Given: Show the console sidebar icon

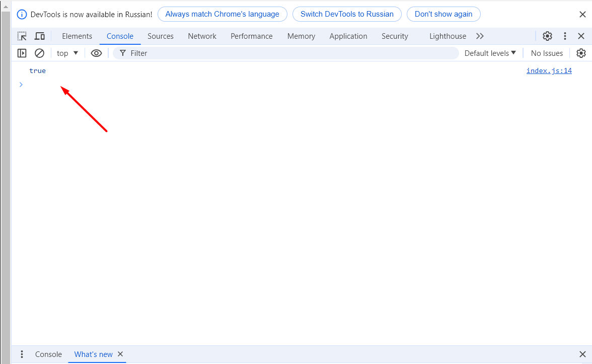Looking at the screenshot, I should [x=22, y=53].
